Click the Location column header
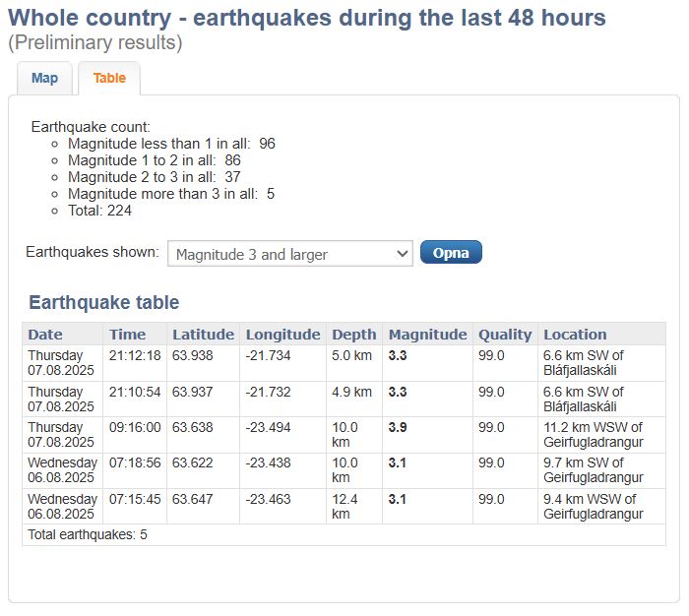The height and width of the screenshot is (616, 689). pyautogui.click(x=575, y=335)
